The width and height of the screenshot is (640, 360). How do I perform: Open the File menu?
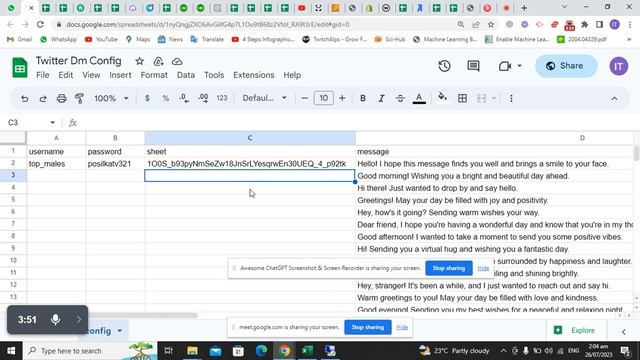pyautogui.click(x=42, y=75)
